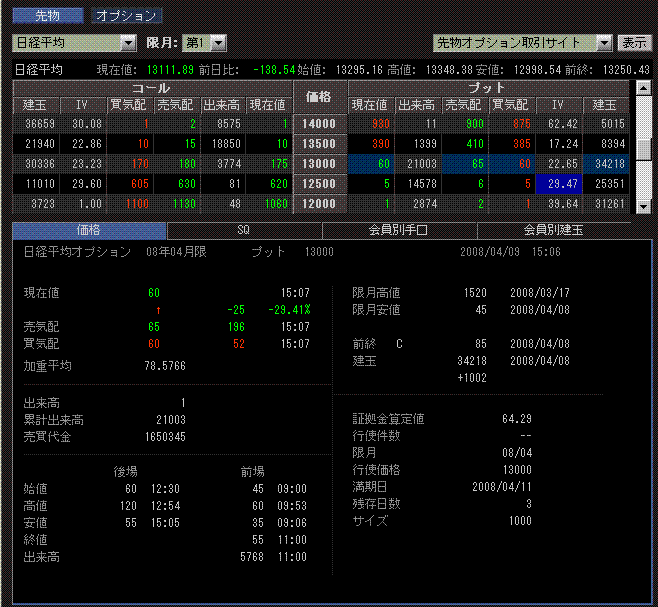Click the scrollbar down arrow in the option table
The height and width of the screenshot is (607, 658).
(645, 205)
